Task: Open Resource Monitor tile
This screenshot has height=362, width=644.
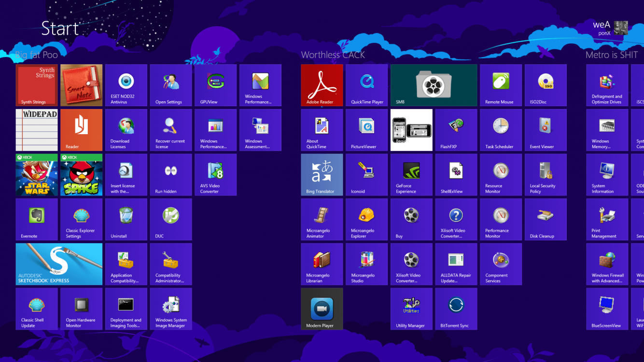Action: (x=501, y=175)
